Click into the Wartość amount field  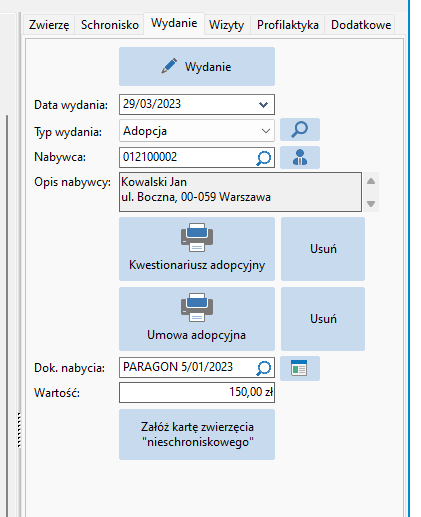tap(197, 392)
